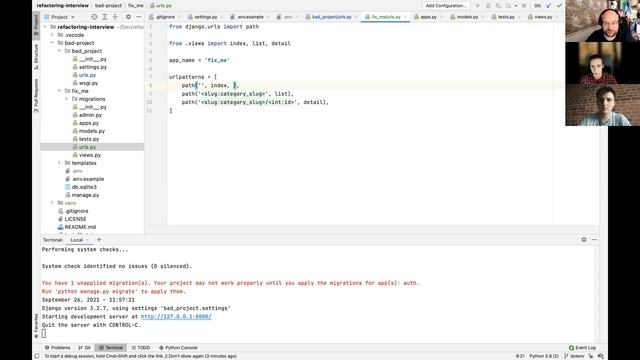
Task: Open the TODO tool window
Action: click(x=141, y=348)
